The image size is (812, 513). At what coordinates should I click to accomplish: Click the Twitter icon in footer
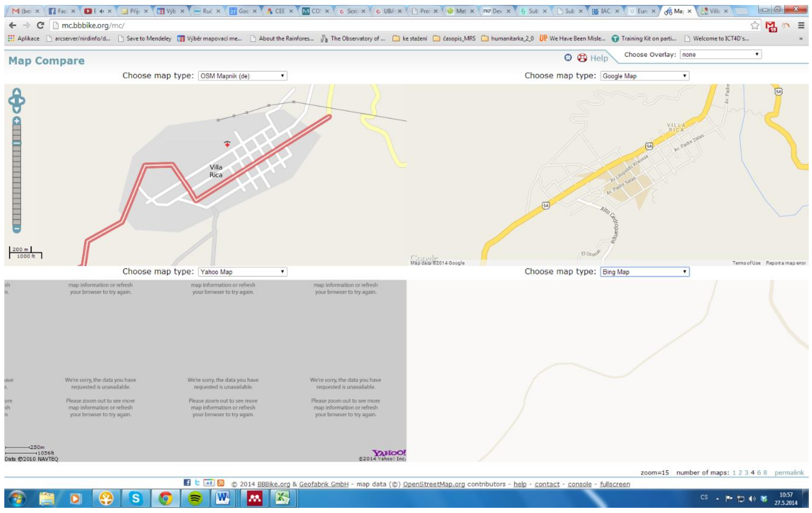click(197, 483)
